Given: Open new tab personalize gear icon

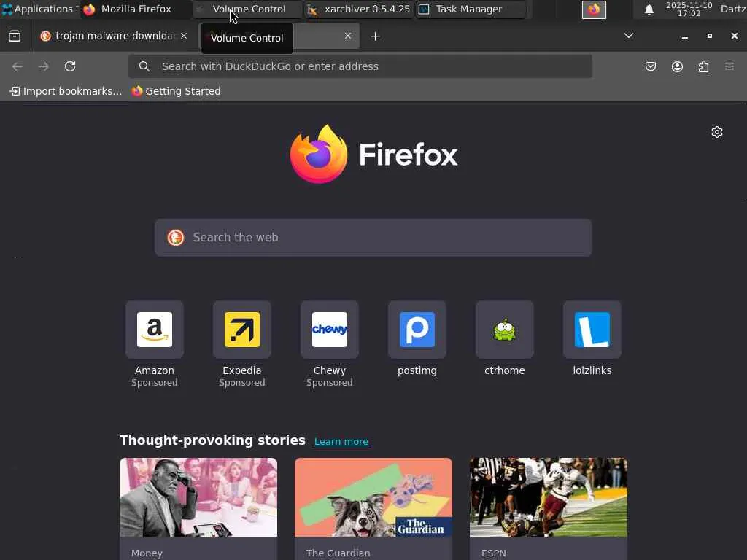Looking at the screenshot, I should click(x=717, y=132).
